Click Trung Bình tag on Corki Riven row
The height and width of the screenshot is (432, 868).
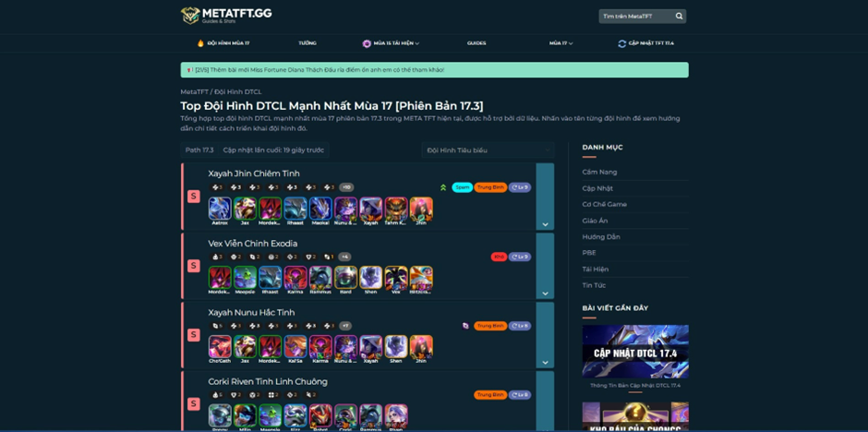point(490,395)
